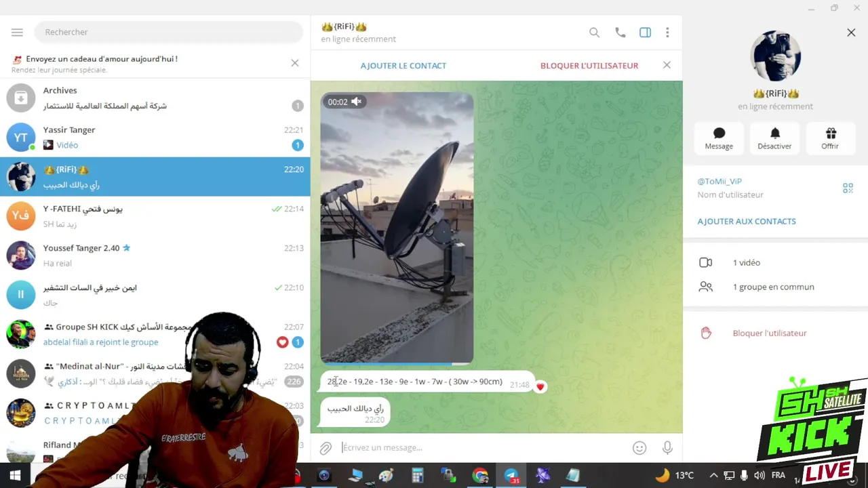The height and width of the screenshot is (488, 868).
Task: Open the emoji picker
Action: (639, 448)
